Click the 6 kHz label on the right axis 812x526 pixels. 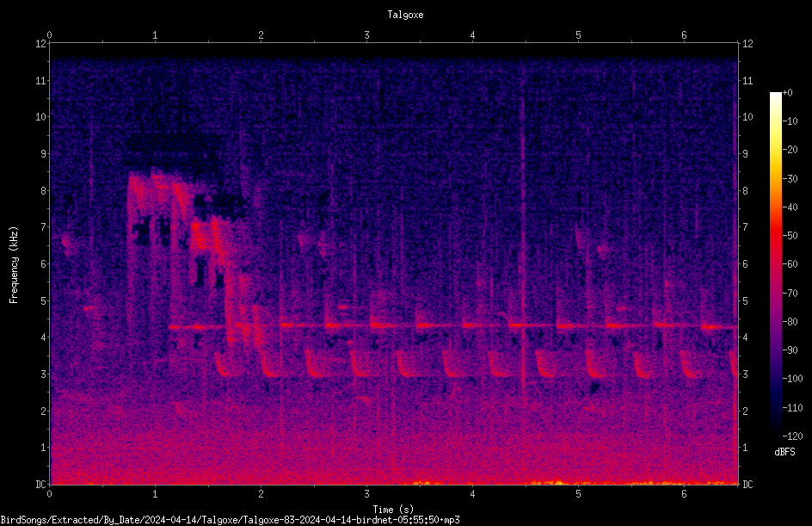[x=745, y=263]
